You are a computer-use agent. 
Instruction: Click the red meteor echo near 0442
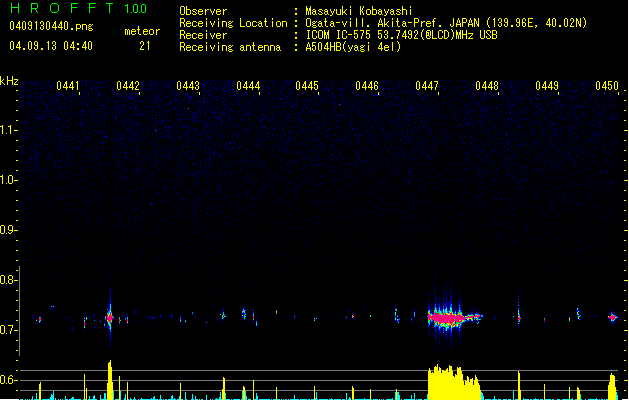click(x=110, y=318)
